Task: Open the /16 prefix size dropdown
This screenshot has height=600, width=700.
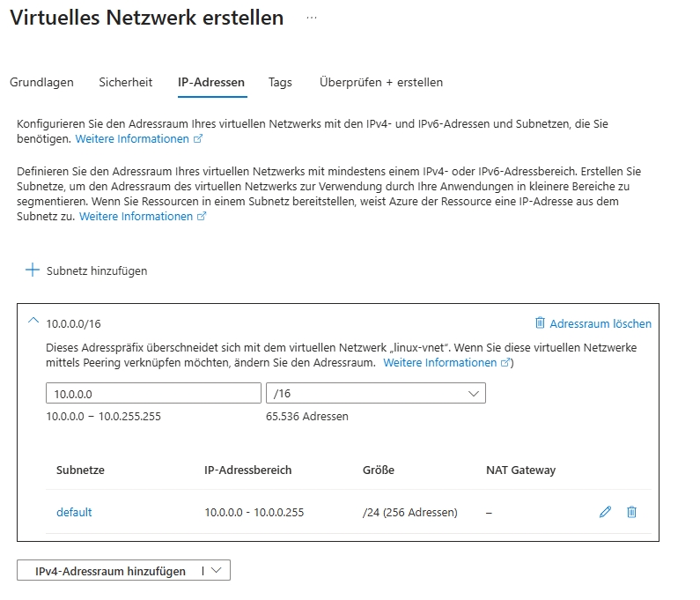Action: point(376,394)
